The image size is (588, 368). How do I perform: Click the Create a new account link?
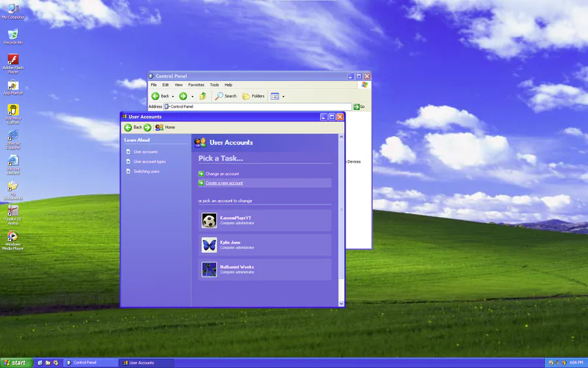[x=224, y=183]
